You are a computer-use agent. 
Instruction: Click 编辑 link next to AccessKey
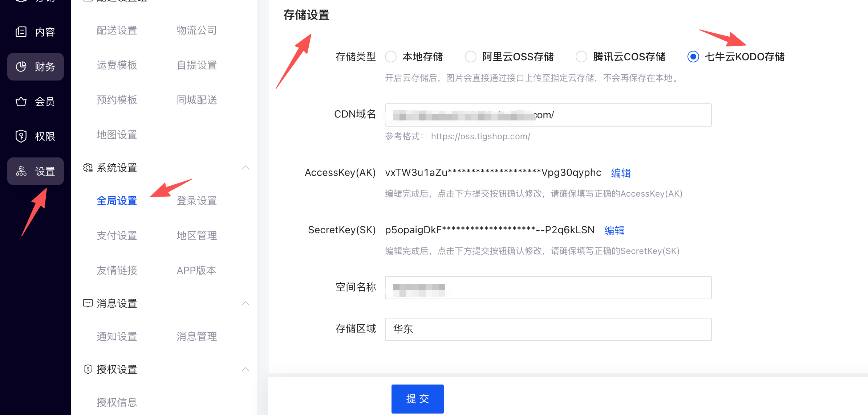coord(621,173)
